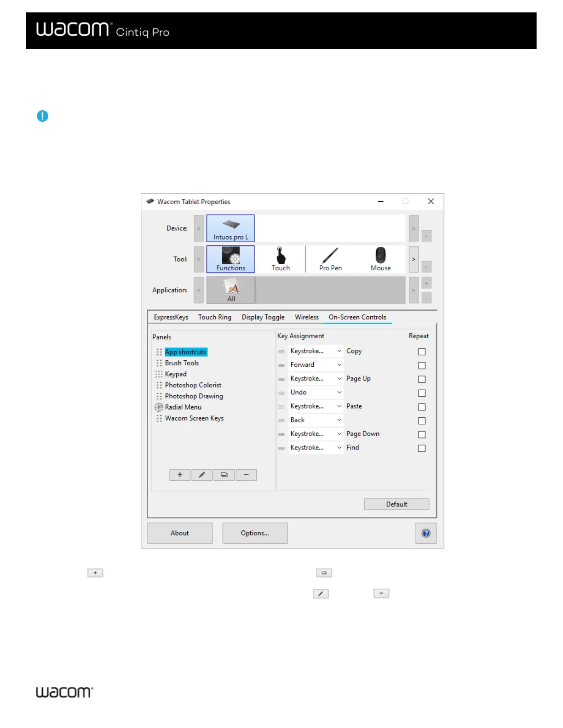The width and height of the screenshot is (563, 728).
Task: Select Wacom Screen Keys panel
Action: pos(194,418)
